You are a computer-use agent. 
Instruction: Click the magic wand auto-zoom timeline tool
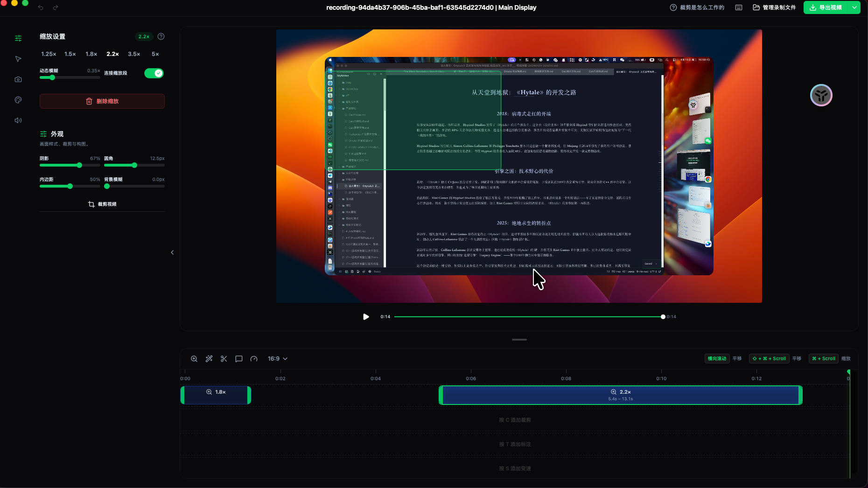(x=209, y=359)
